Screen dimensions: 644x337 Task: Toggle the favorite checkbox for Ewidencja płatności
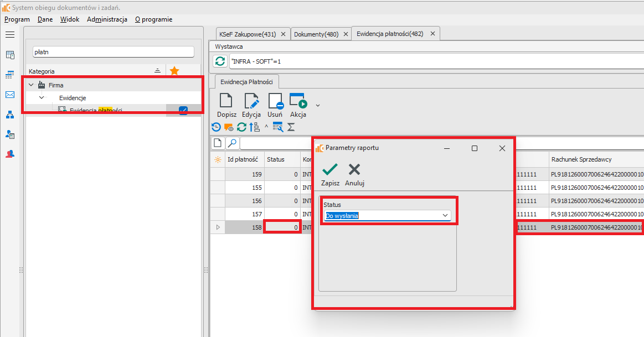point(183,110)
